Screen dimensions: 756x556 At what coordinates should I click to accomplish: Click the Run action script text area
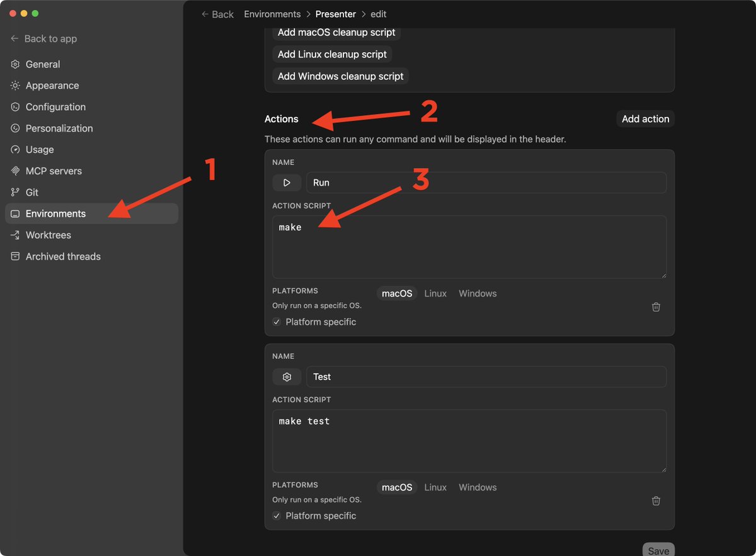(469, 252)
